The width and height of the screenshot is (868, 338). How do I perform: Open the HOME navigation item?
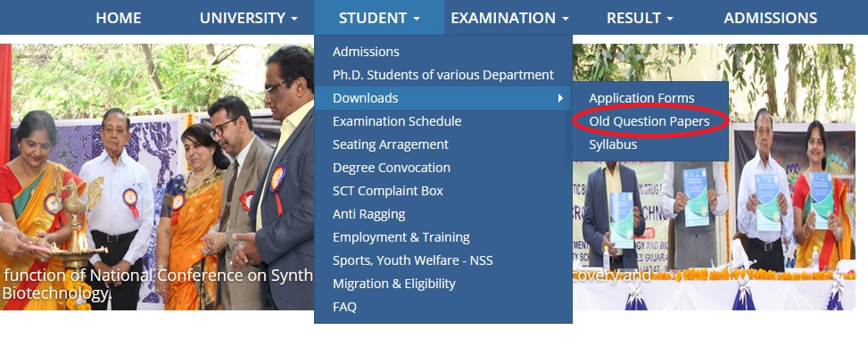click(x=119, y=18)
